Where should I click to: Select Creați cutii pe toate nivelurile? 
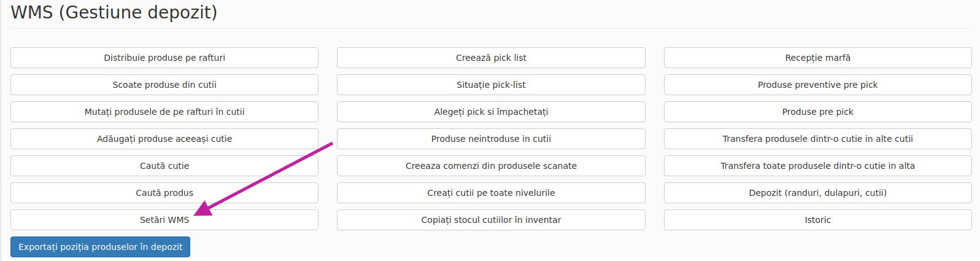tap(491, 193)
